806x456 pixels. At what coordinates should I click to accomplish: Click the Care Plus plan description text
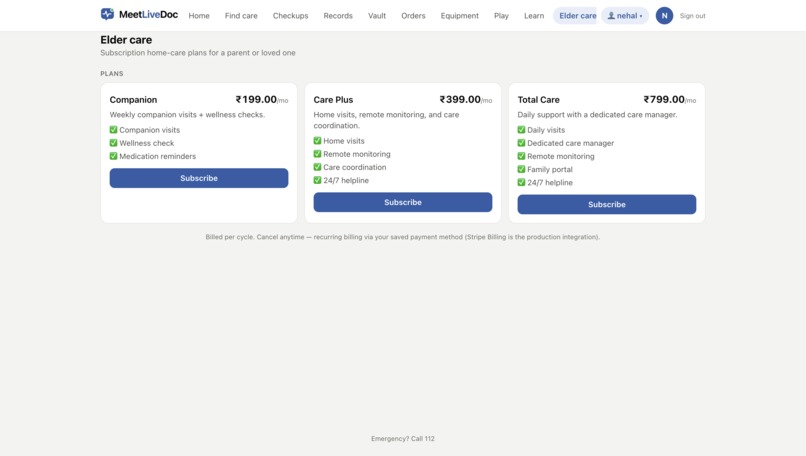tap(387, 120)
